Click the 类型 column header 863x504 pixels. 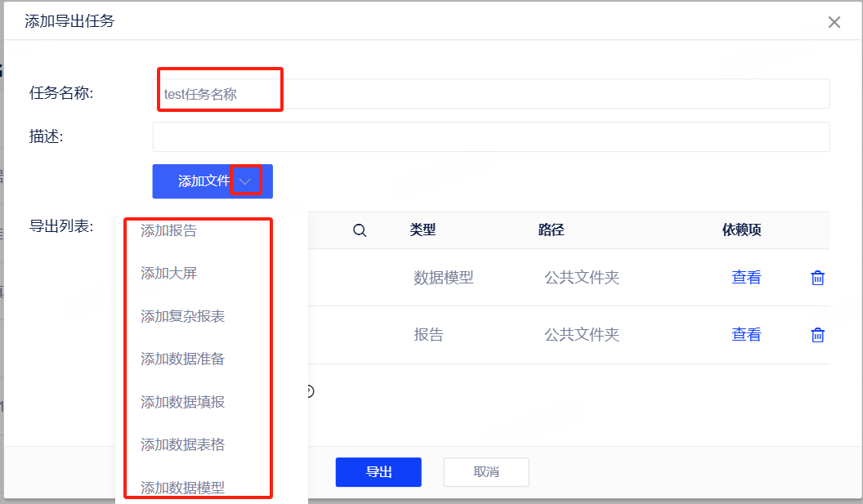click(x=423, y=231)
